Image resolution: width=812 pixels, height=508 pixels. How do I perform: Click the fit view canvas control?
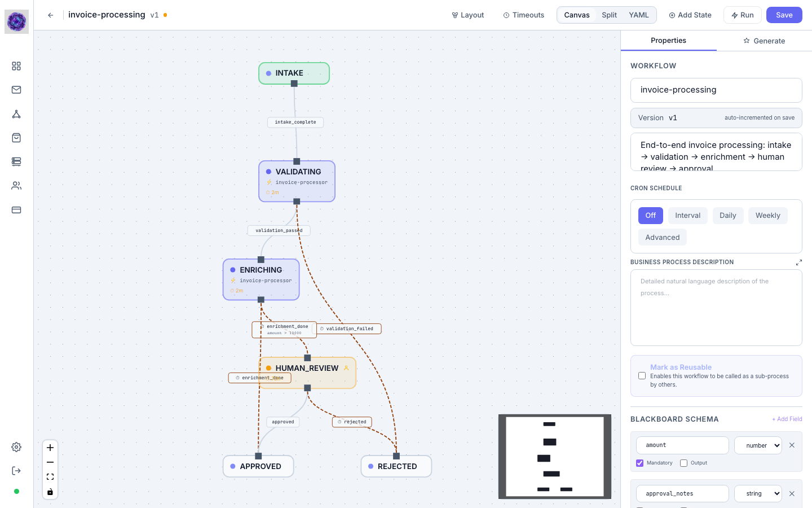coord(50,477)
